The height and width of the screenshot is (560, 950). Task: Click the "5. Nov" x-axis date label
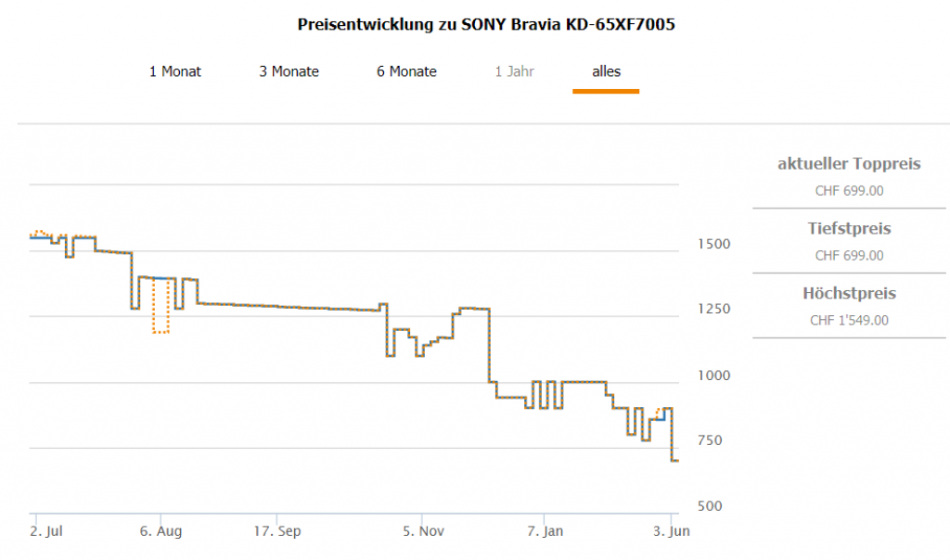(x=421, y=532)
